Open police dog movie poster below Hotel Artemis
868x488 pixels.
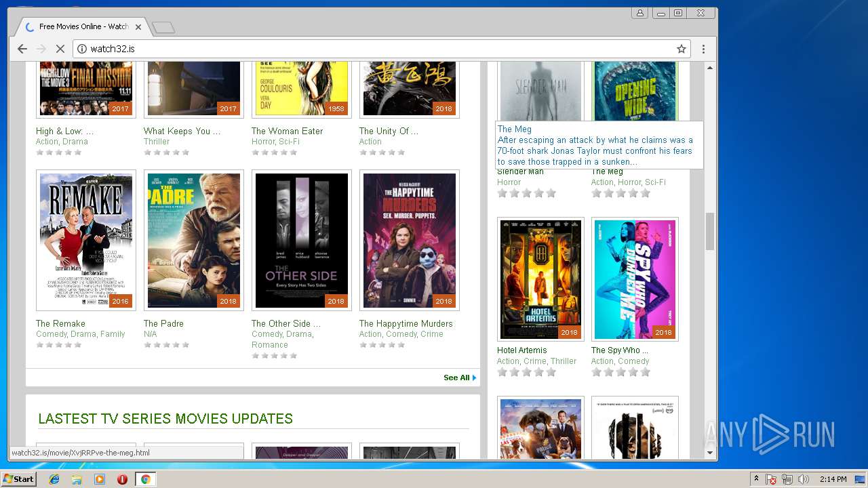click(x=540, y=428)
